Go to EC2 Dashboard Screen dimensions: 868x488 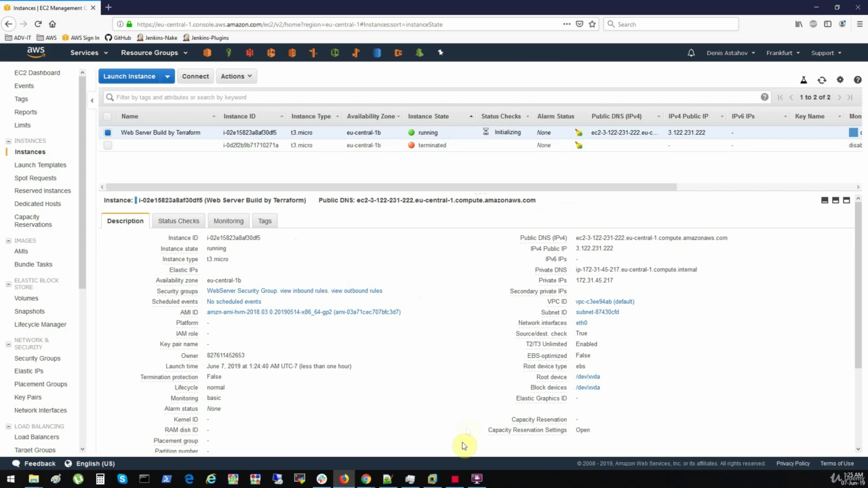pyautogui.click(x=37, y=73)
